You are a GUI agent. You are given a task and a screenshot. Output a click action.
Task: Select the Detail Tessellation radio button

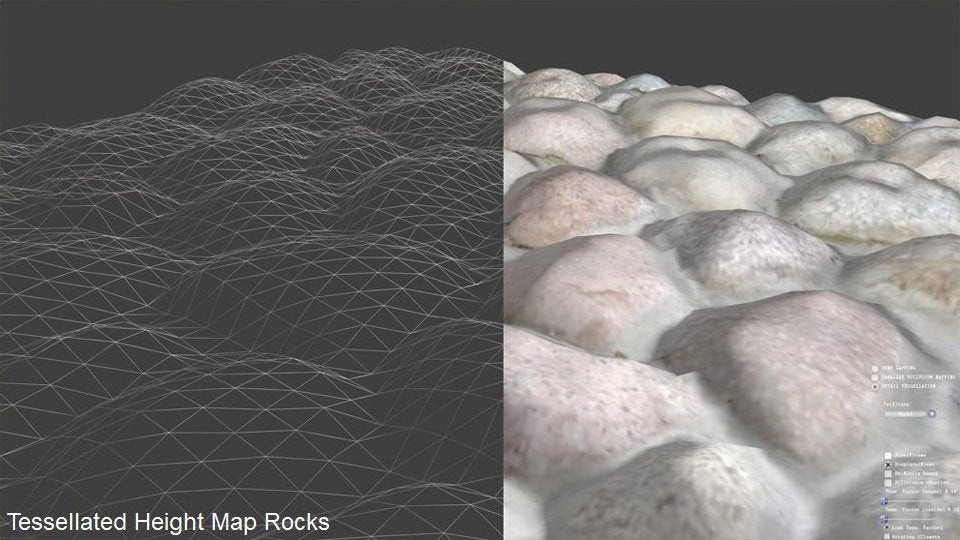875,386
